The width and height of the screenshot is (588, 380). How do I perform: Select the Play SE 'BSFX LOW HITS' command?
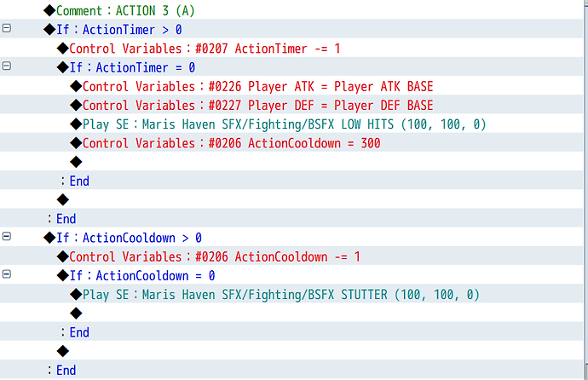click(278, 124)
